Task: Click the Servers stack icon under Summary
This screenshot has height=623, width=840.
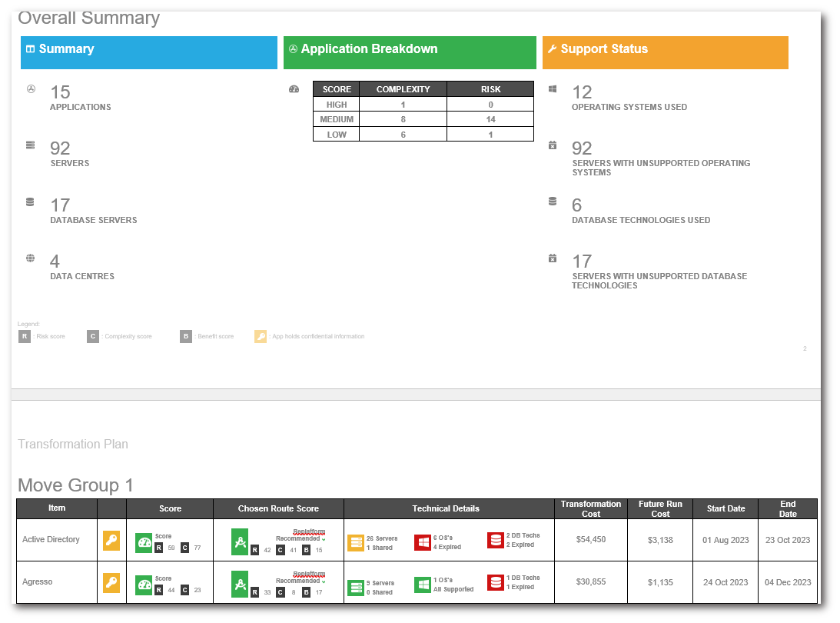Action: pyautogui.click(x=31, y=145)
